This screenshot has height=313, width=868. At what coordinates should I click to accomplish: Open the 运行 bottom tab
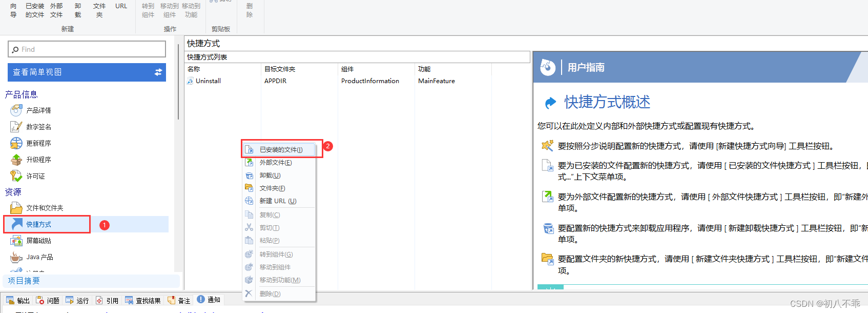(x=77, y=300)
